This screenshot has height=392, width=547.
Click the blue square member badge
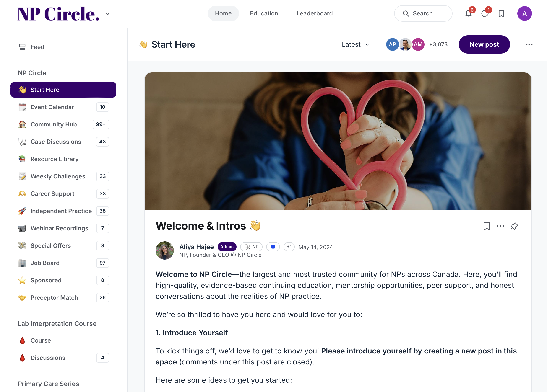[273, 247]
